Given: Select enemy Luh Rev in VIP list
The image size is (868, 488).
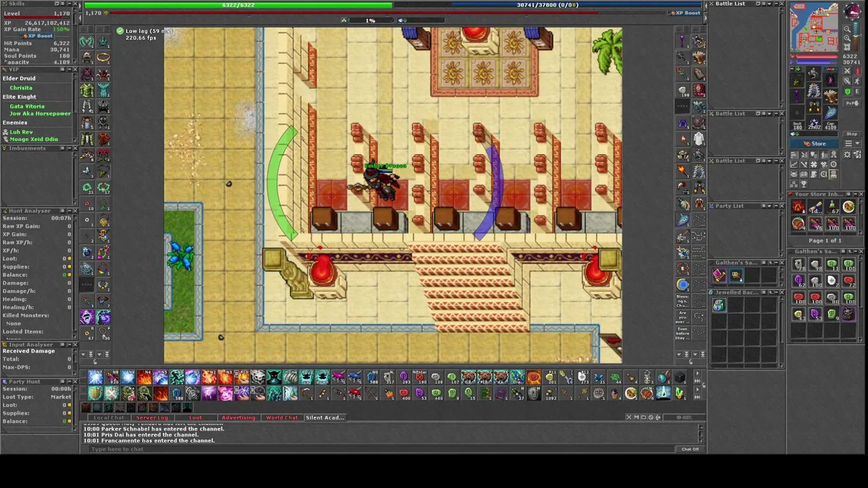Looking at the screenshot, I should (x=21, y=132).
